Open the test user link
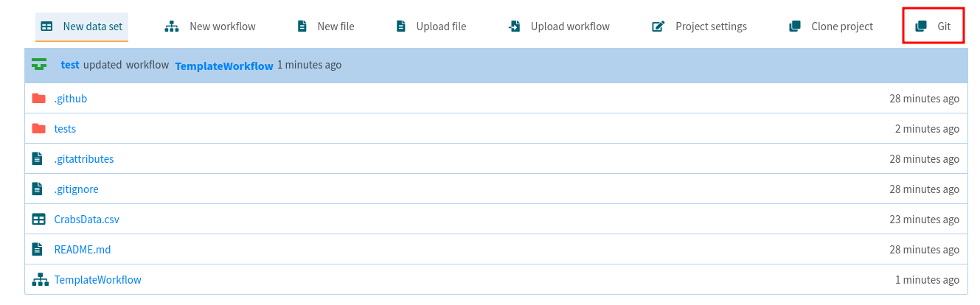Viewport: 980px width, 305px height. (70, 65)
